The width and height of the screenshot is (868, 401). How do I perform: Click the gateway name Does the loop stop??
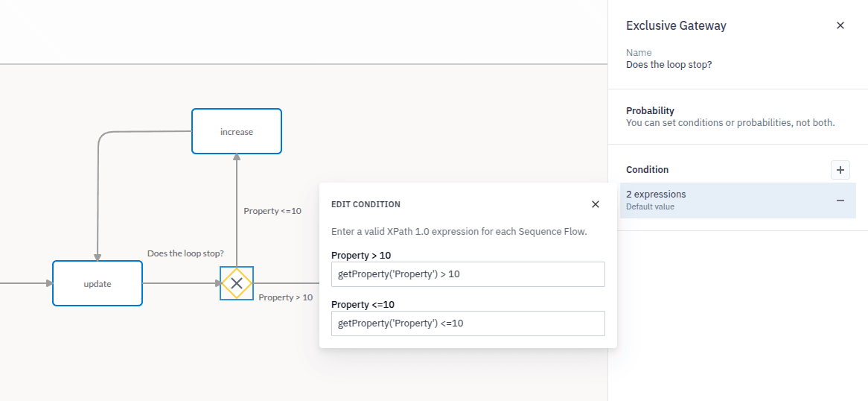[x=668, y=65]
